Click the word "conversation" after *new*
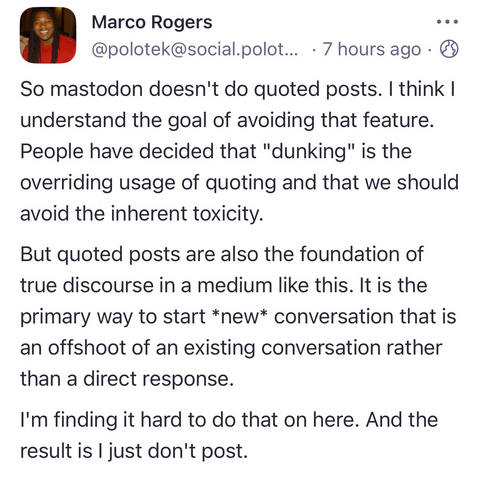Screen dimensions: 480x480 [334, 317]
